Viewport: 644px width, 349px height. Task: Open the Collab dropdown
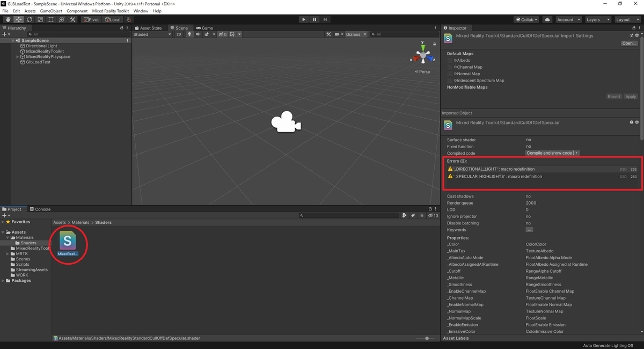tap(526, 20)
